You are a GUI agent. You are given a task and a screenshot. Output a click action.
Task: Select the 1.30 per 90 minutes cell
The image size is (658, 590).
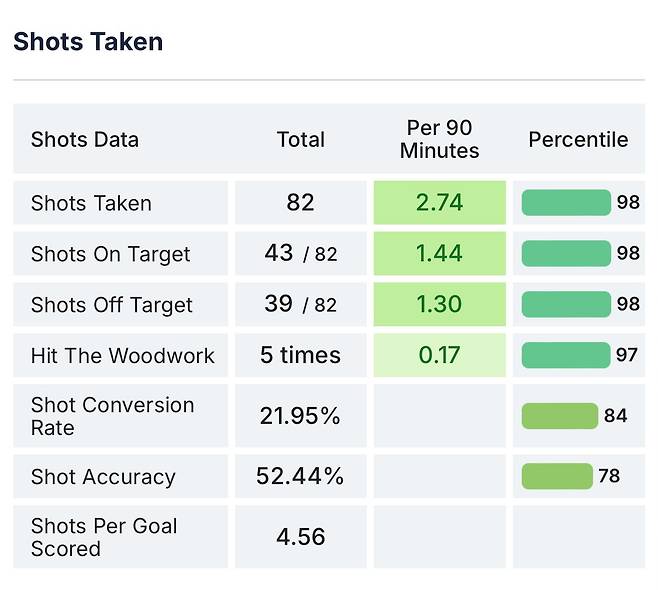(x=439, y=304)
